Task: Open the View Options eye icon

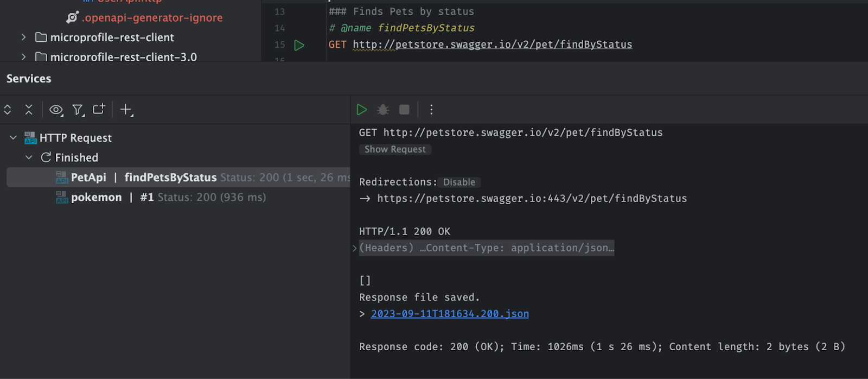Action: point(56,110)
